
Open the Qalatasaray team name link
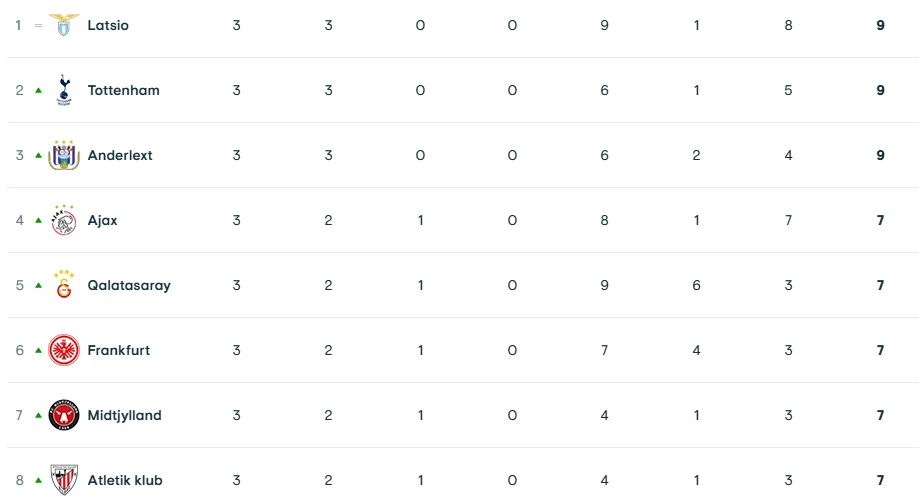129,285
